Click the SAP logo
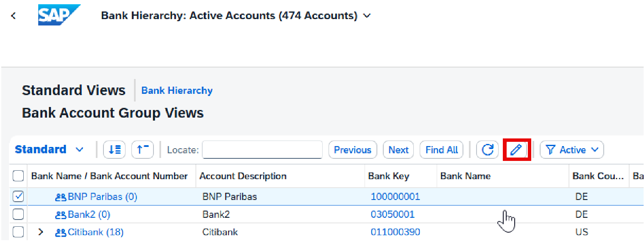 click(59, 16)
